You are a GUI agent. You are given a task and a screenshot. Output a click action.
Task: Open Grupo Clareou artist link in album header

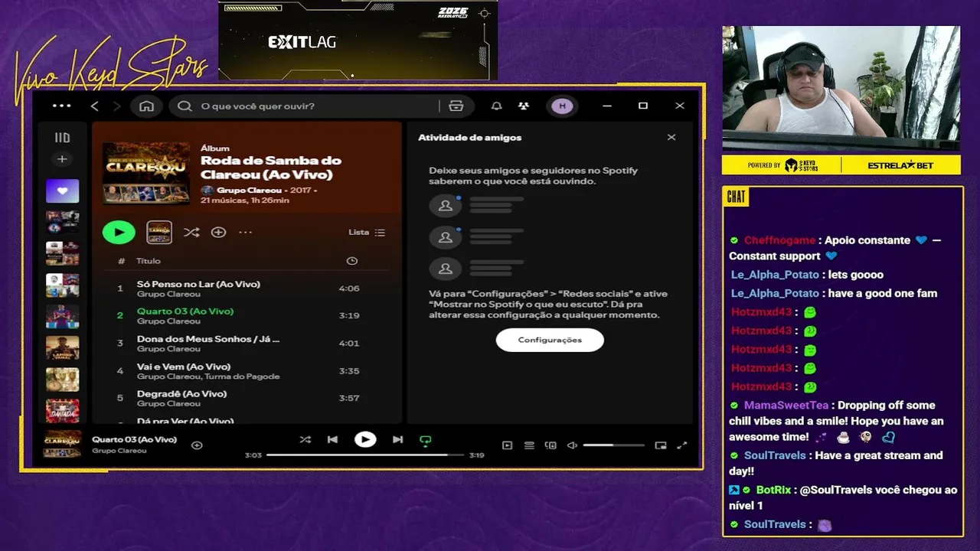click(x=248, y=190)
